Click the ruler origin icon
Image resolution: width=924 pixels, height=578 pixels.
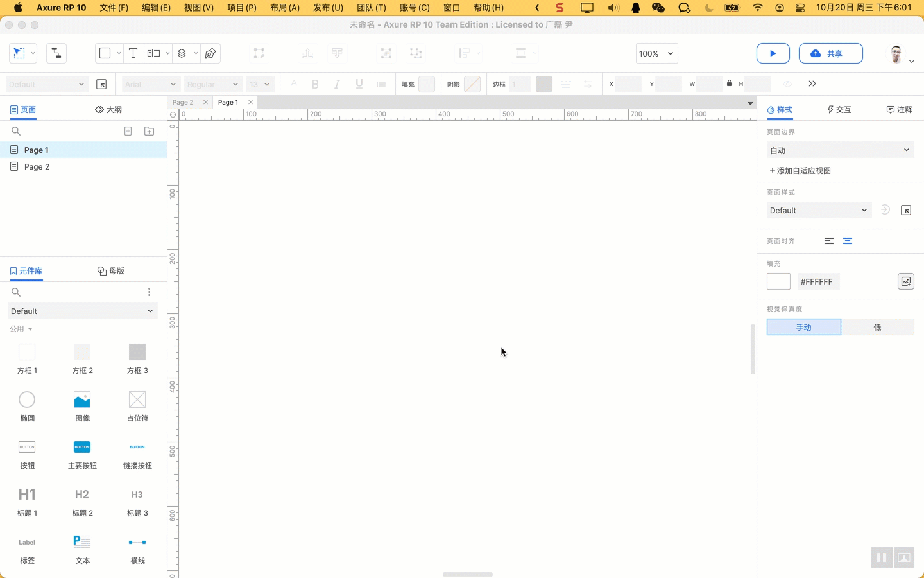tap(173, 115)
